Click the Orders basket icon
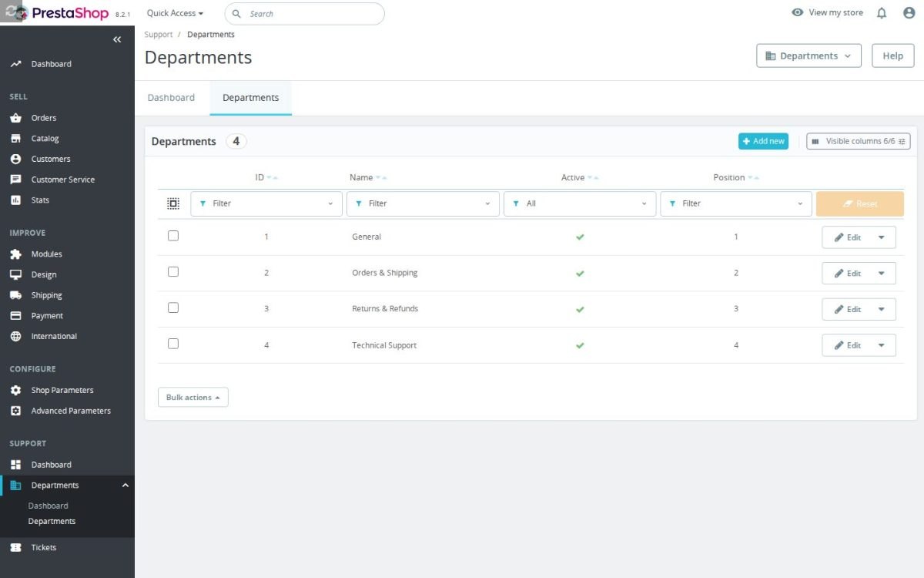The height and width of the screenshot is (578, 924). pyautogui.click(x=15, y=118)
